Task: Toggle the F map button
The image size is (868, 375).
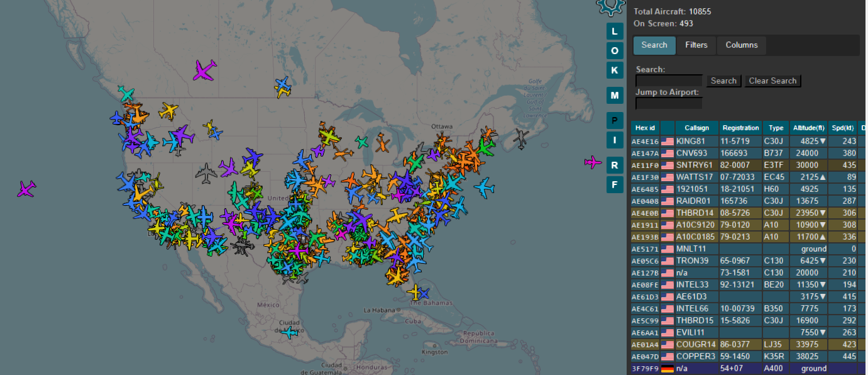Action: click(615, 185)
